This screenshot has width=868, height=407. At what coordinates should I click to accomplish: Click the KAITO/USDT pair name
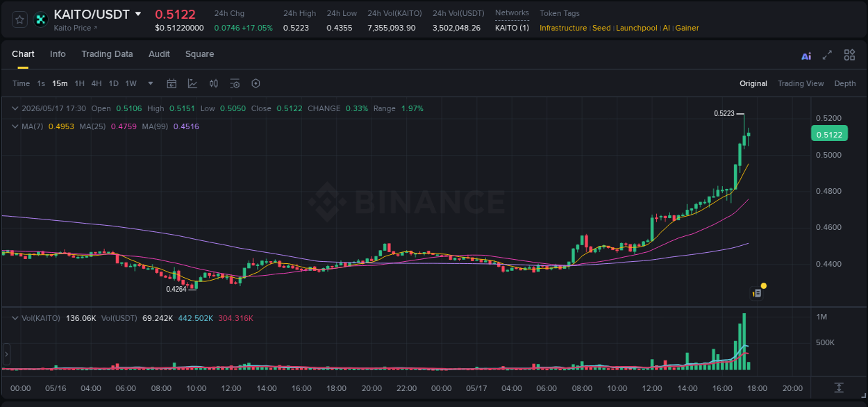click(92, 14)
